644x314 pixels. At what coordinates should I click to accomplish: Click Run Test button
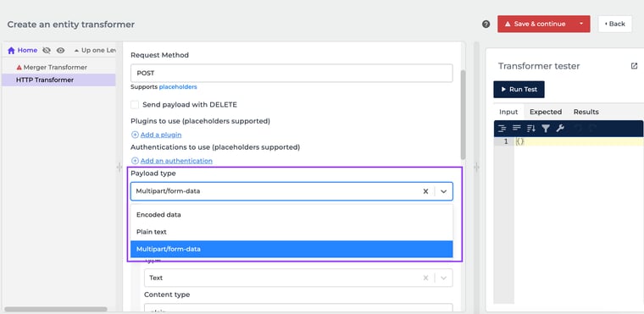pos(519,90)
